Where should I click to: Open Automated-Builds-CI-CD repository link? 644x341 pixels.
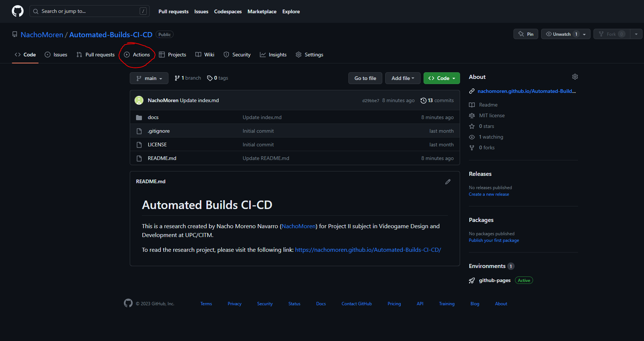111,35
